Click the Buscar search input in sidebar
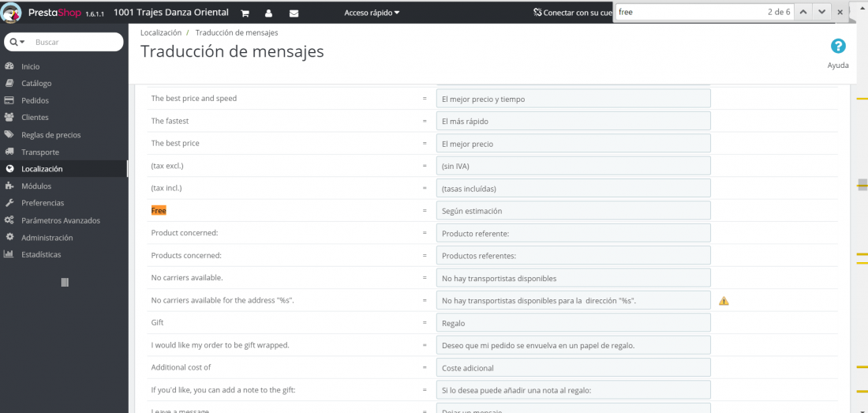Viewport: 868px width, 413px height. 76,42
